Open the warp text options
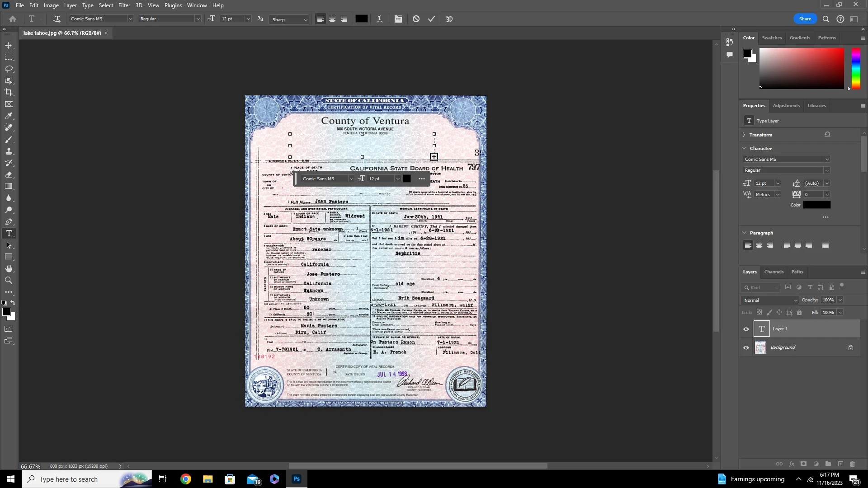 pyautogui.click(x=379, y=19)
